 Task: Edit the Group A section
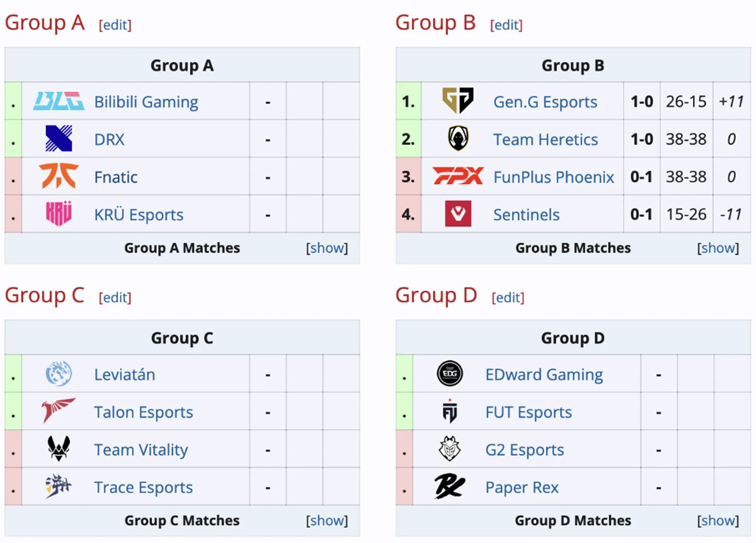pyautogui.click(x=115, y=25)
